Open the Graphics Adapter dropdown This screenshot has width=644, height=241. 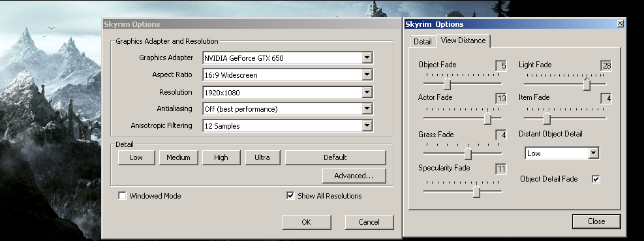pyautogui.click(x=367, y=58)
